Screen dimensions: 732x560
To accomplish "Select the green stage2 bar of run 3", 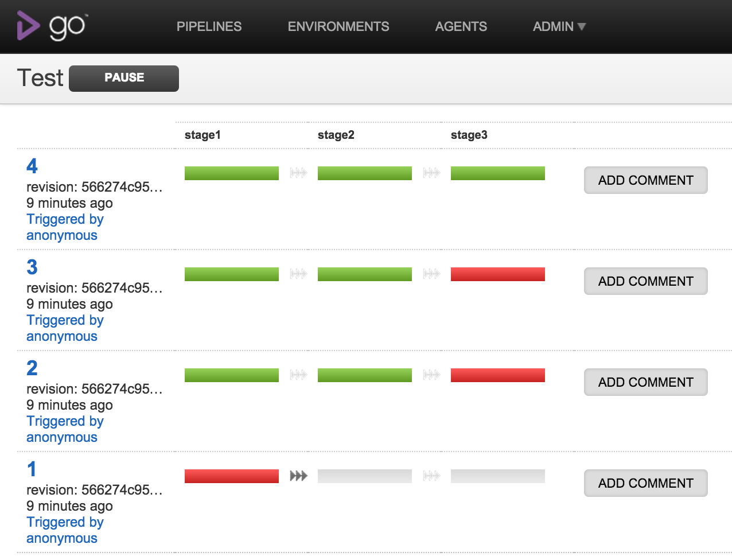I will coord(365,274).
